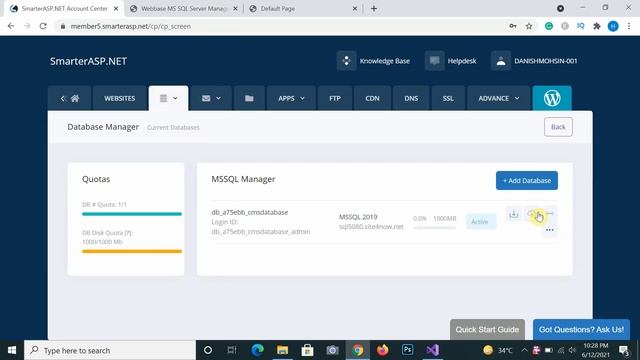Open the saved password key icon
The image size is (640, 360).
click(x=513, y=26)
